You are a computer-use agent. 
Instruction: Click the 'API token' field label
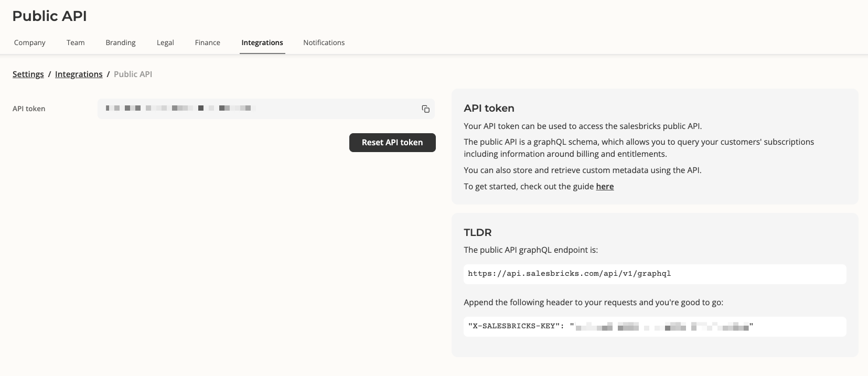click(29, 109)
